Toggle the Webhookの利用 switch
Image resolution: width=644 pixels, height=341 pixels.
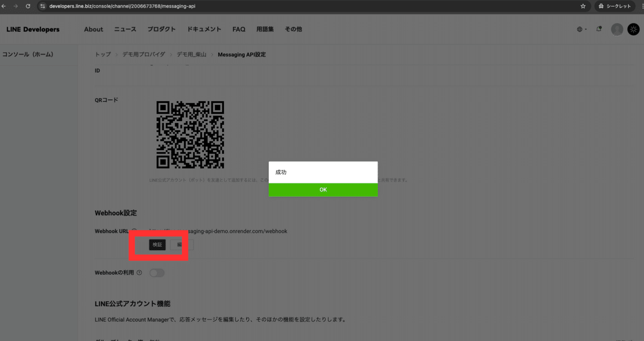coord(157,273)
